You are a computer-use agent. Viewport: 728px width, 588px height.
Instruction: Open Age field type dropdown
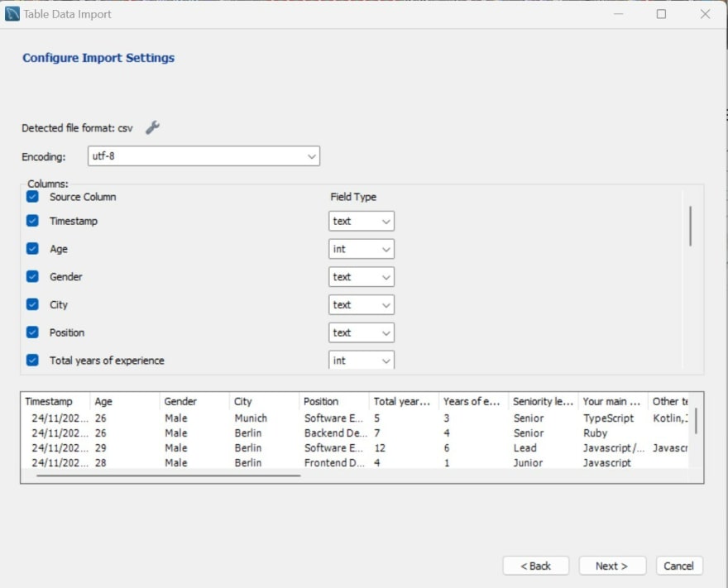tap(362, 249)
